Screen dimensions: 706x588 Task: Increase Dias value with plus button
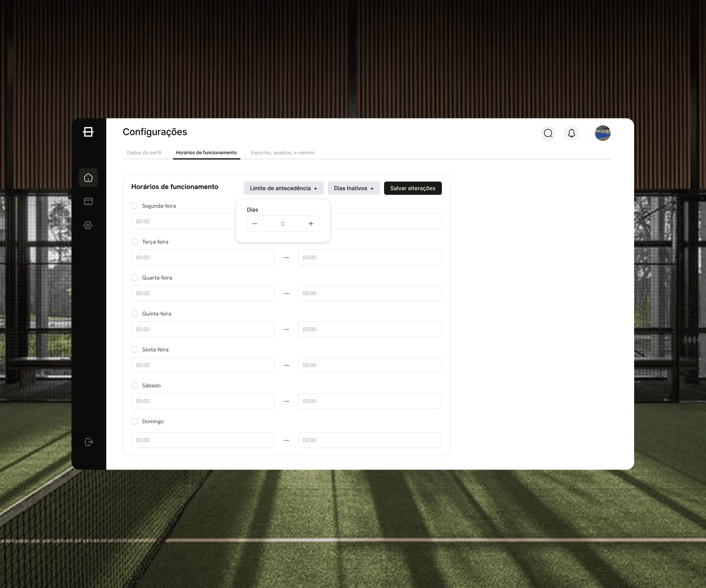point(311,224)
